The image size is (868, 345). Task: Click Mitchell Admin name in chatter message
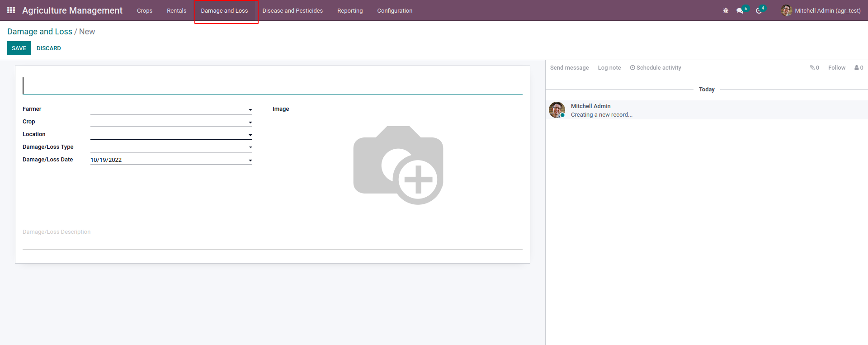(x=590, y=106)
